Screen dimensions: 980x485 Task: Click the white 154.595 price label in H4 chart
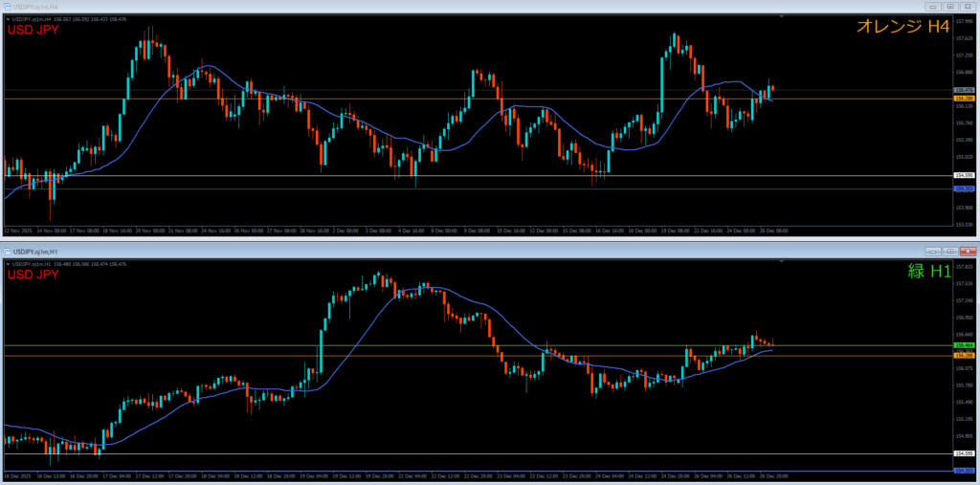[x=964, y=175]
